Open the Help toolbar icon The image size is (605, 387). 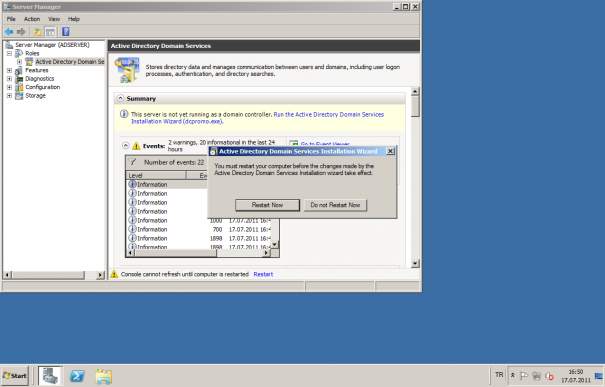pos(66,32)
